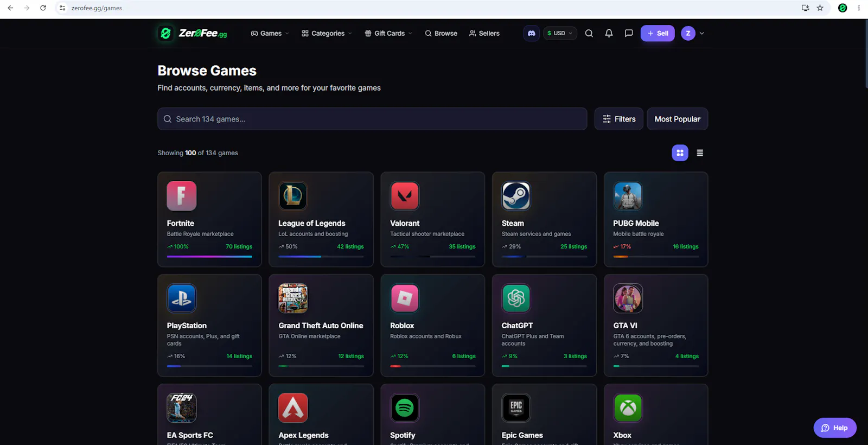Focus the Search 134 games field
This screenshot has height=445, width=868.
coord(372,119)
